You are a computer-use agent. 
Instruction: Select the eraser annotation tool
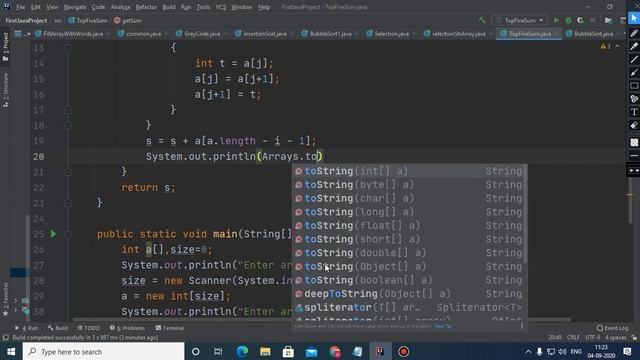[x=634, y=125]
